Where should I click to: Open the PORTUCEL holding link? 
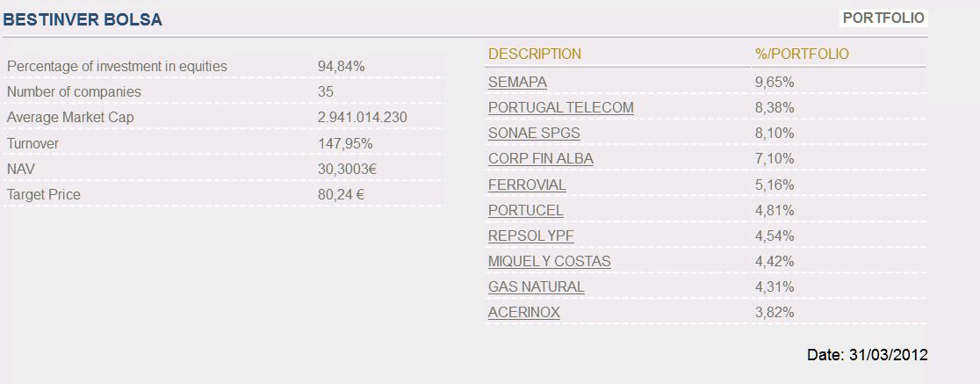525,210
